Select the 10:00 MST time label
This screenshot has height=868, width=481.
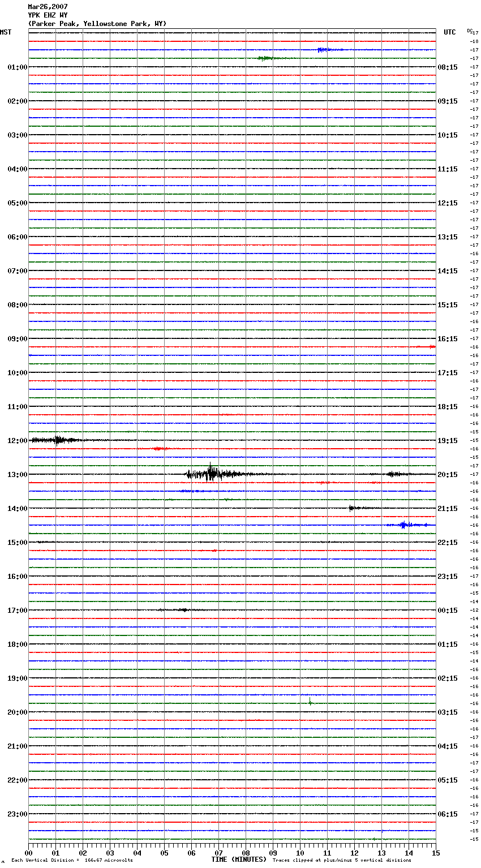click(x=18, y=373)
